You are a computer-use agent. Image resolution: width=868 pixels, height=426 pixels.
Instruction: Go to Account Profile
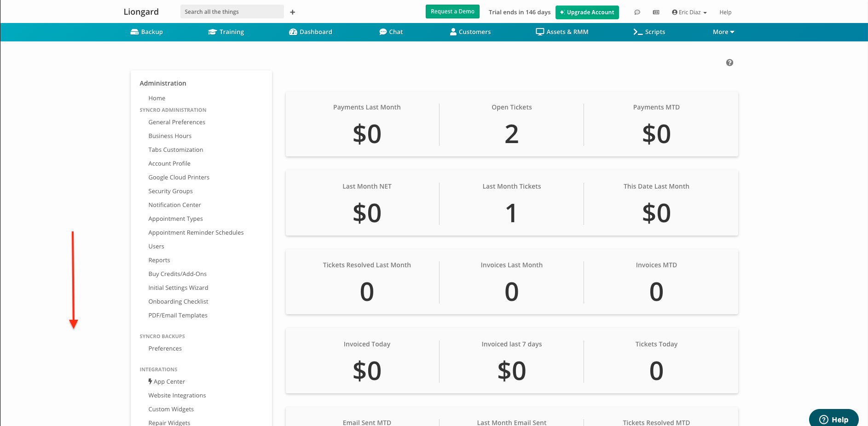coord(169,163)
